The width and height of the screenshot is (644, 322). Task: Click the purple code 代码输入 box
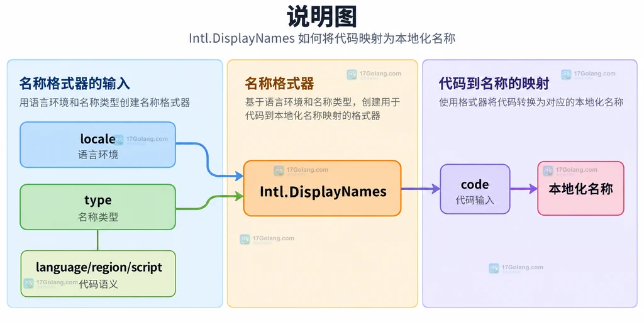point(475,189)
